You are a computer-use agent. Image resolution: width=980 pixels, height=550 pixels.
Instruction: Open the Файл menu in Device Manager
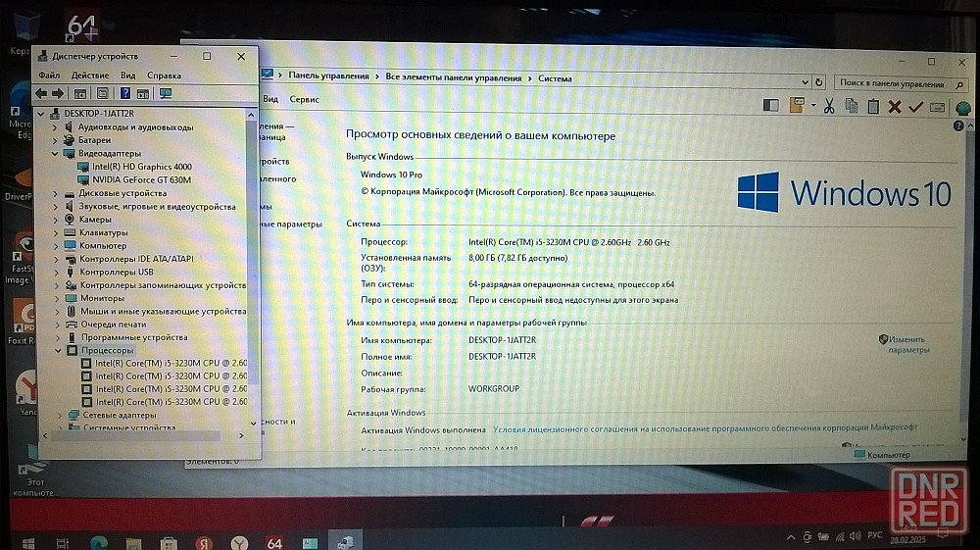49,75
